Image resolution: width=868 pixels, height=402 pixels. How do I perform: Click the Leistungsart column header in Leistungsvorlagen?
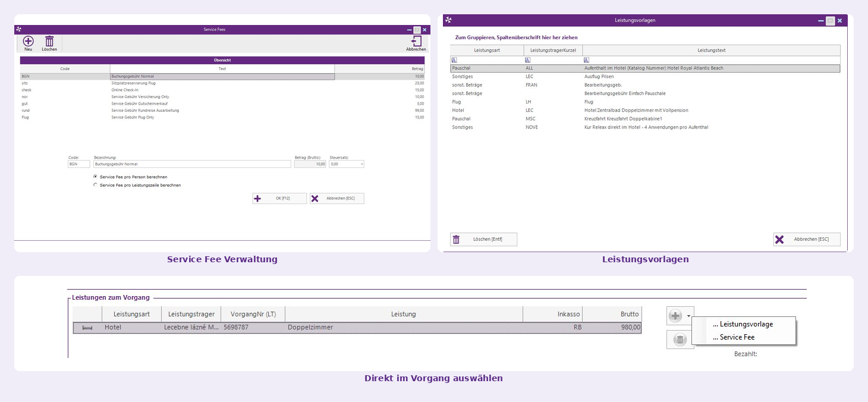click(x=487, y=51)
